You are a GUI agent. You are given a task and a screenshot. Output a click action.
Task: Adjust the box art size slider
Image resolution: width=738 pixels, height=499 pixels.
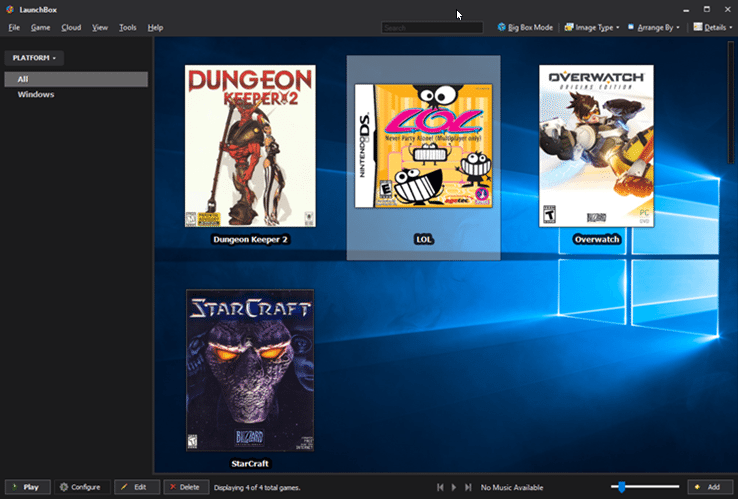pos(622,487)
